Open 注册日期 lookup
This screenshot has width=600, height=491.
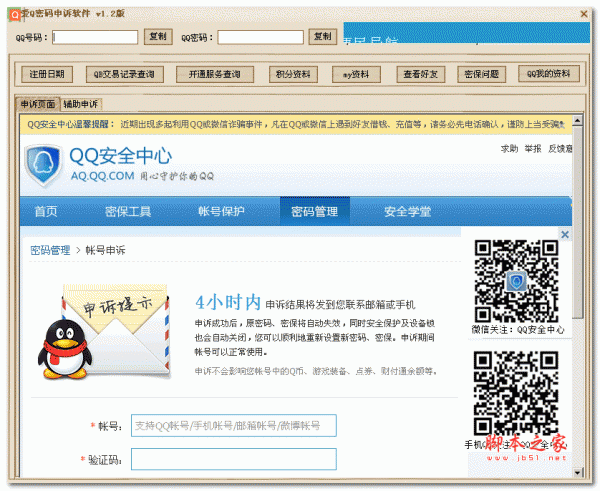[x=47, y=74]
